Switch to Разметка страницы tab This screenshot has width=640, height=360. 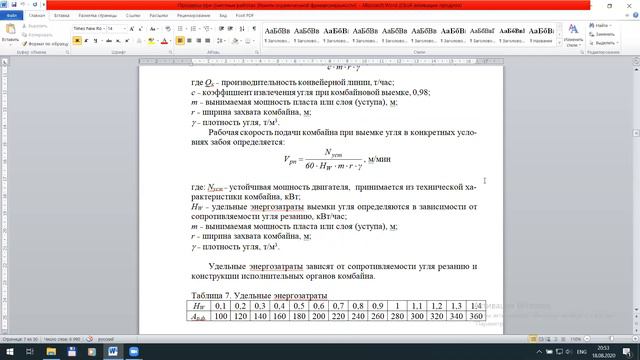tap(98, 16)
